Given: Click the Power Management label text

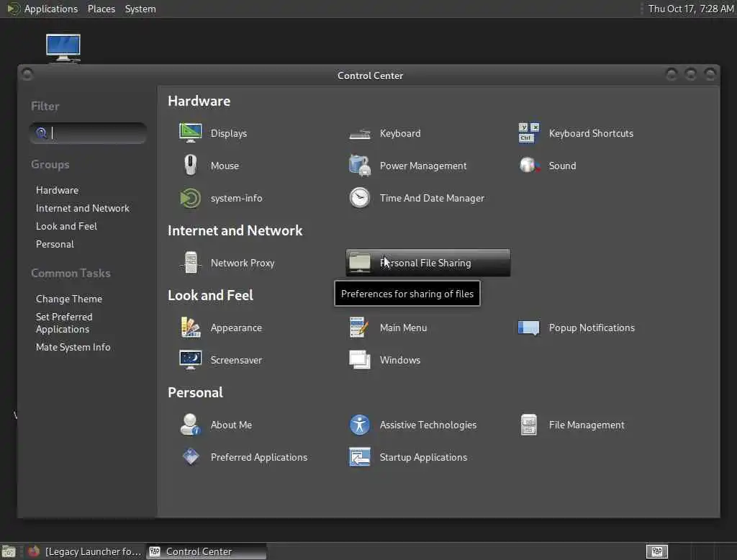Looking at the screenshot, I should [x=423, y=166].
